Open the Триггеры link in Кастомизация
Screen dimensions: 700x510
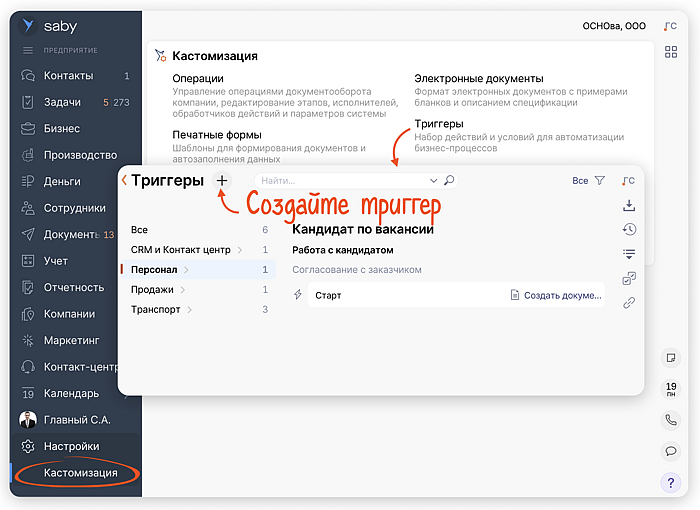(x=439, y=124)
